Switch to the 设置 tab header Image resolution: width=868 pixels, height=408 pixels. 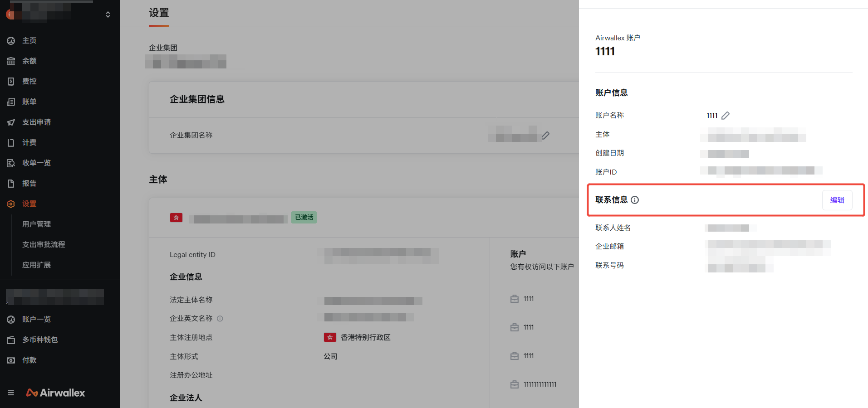[159, 13]
